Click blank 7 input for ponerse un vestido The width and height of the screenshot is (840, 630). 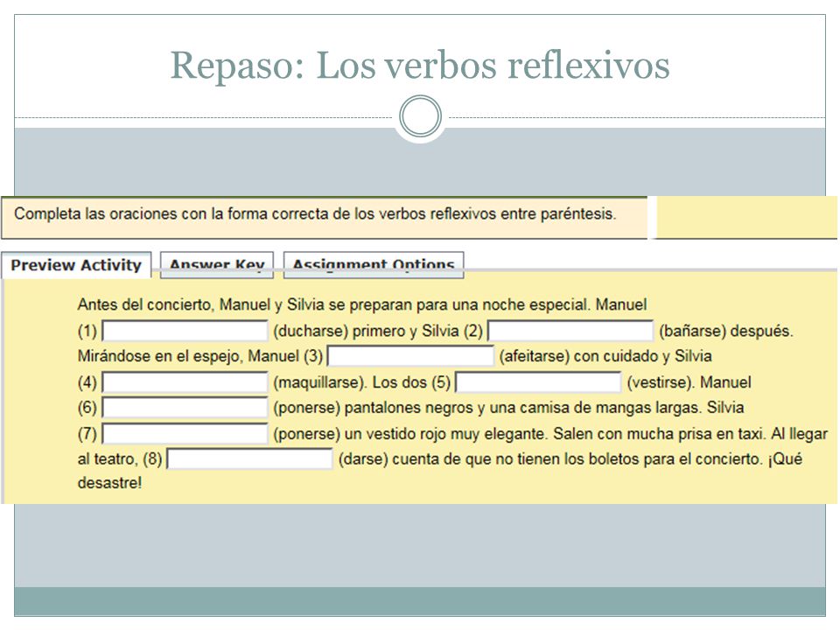185,433
